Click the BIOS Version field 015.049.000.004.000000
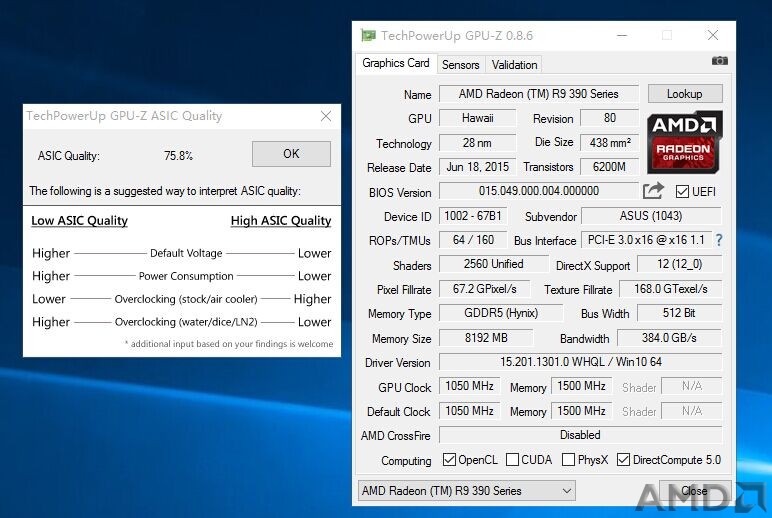 (539, 191)
